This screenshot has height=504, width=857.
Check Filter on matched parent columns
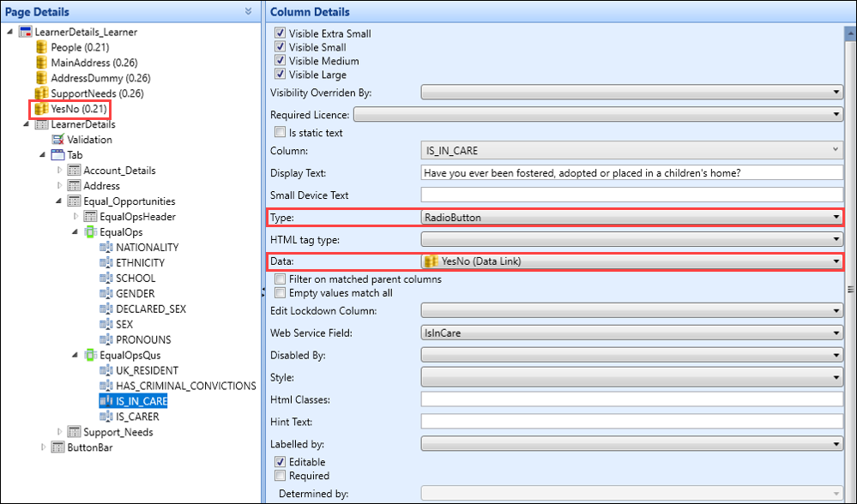[x=280, y=279]
